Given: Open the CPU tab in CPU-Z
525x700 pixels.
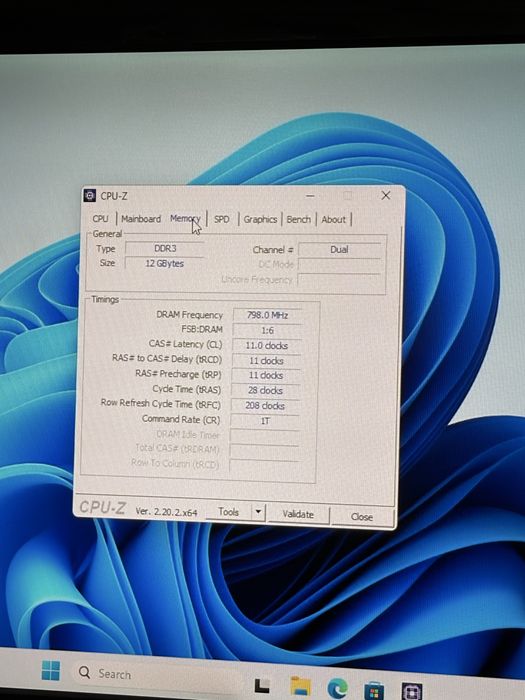Looking at the screenshot, I should [x=100, y=219].
